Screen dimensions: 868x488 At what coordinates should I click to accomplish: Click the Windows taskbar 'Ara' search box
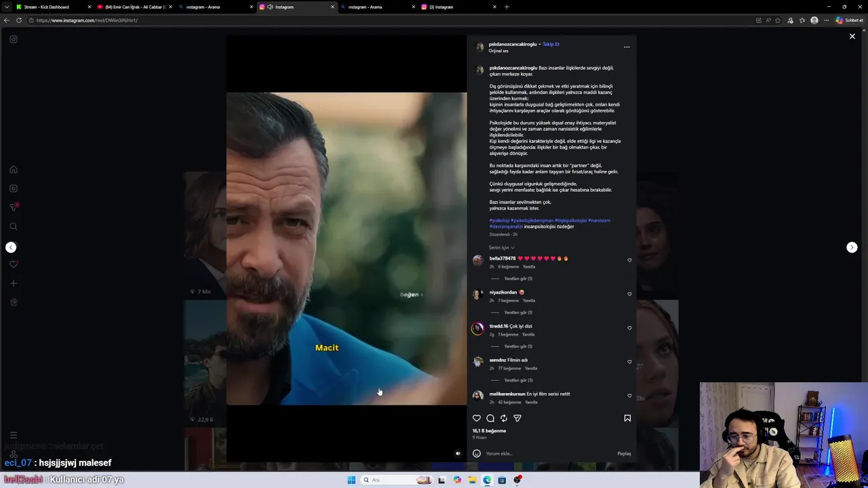click(x=397, y=480)
